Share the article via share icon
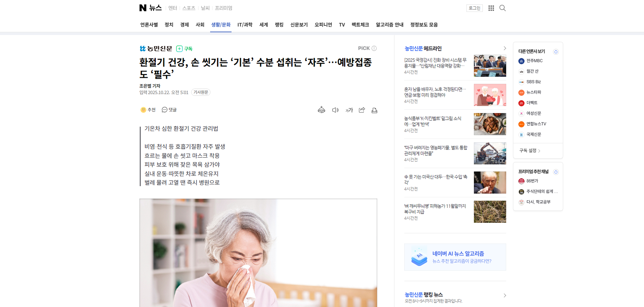 362,110
